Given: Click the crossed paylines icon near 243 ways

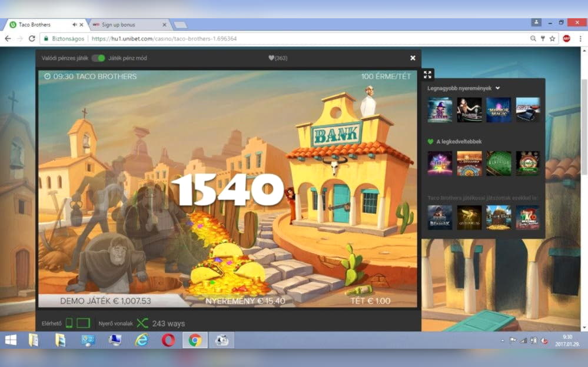Looking at the screenshot, I should [x=142, y=323].
